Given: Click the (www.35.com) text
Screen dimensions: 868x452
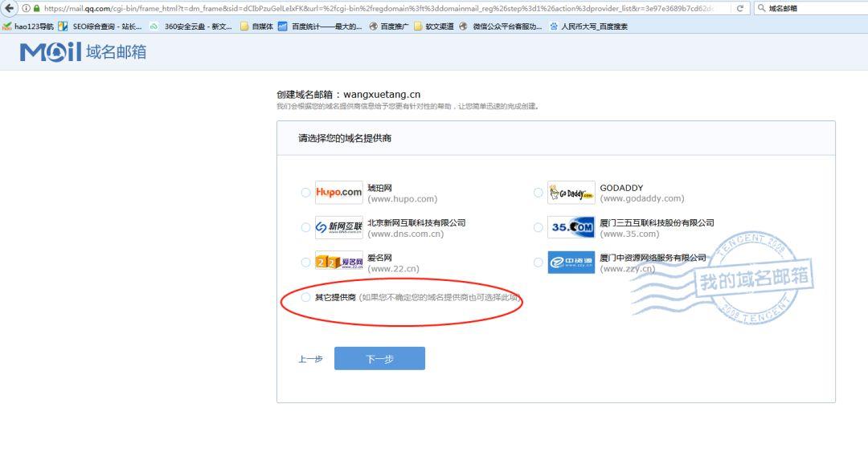Looking at the screenshot, I should (x=630, y=234).
